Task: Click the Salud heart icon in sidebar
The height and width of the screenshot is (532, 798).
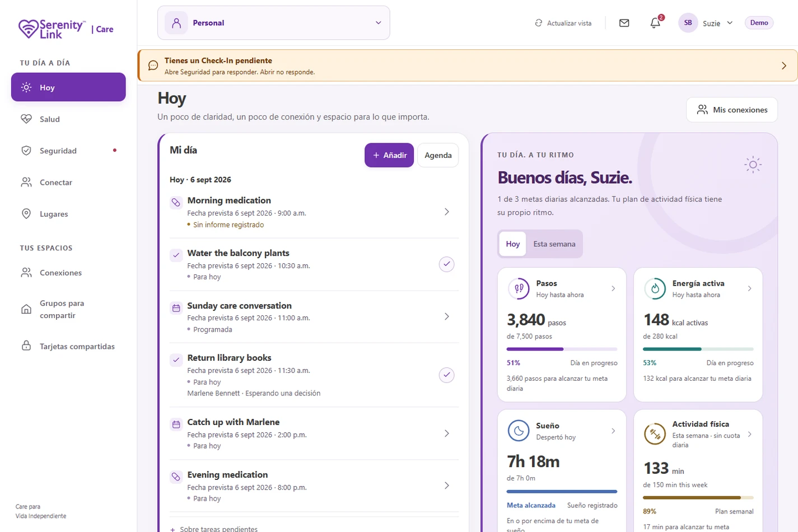Action: (x=26, y=119)
